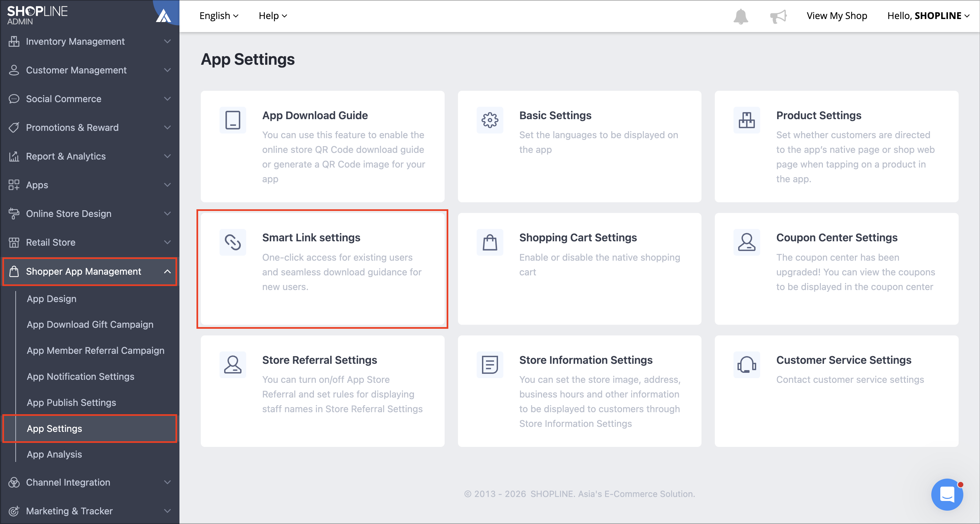980x524 pixels.
Task: Expand Report & Analytics chevron
Action: 167,156
